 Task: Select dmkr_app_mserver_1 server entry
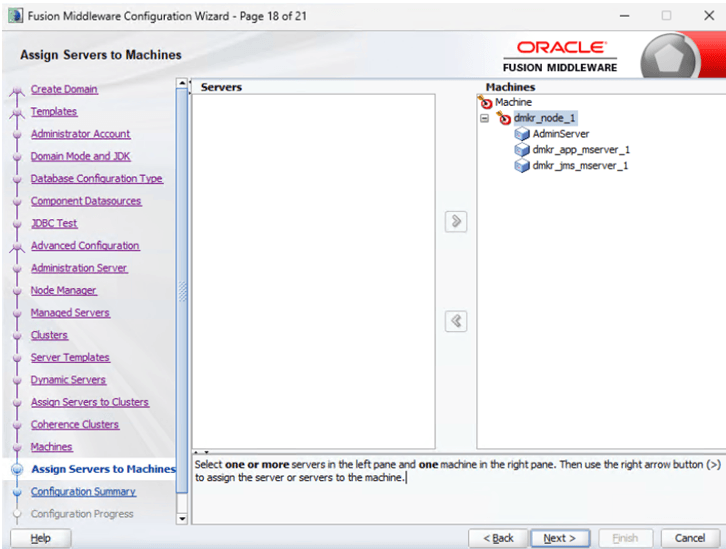(x=581, y=150)
